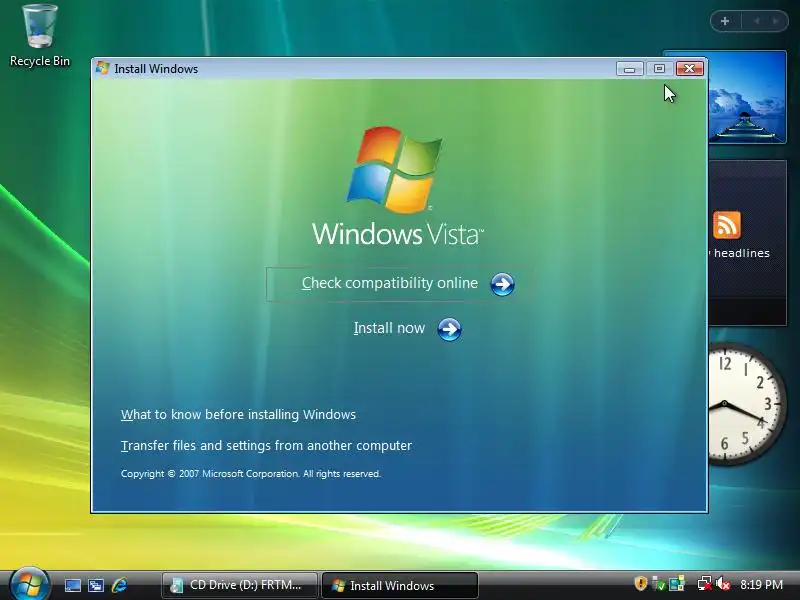Click the sidebar add gadget plus button
The width and height of the screenshot is (800, 600).
[725, 21]
